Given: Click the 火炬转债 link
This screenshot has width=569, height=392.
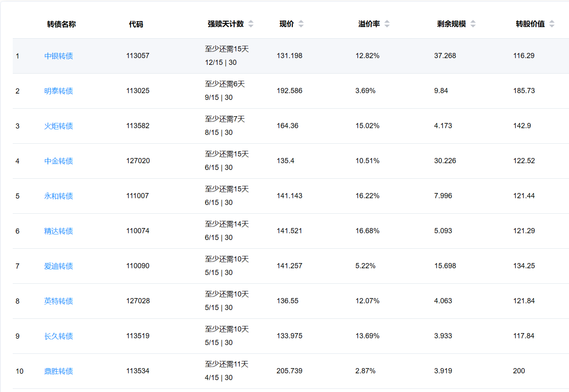Looking at the screenshot, I should pyautogui.click(x=59, y=126).
